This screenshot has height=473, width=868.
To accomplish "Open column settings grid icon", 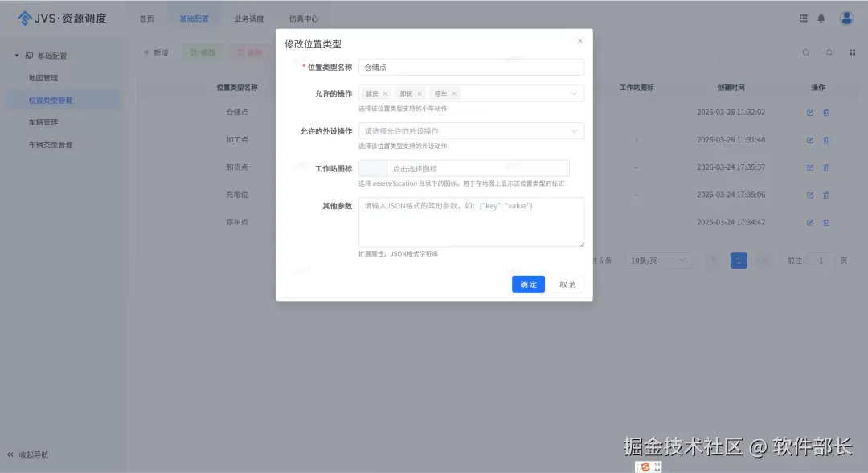I will coord(851,52).
